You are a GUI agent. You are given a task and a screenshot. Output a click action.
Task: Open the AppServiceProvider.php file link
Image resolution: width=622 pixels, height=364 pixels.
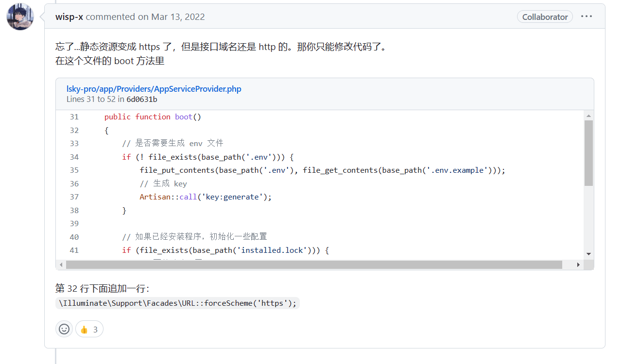154,89
